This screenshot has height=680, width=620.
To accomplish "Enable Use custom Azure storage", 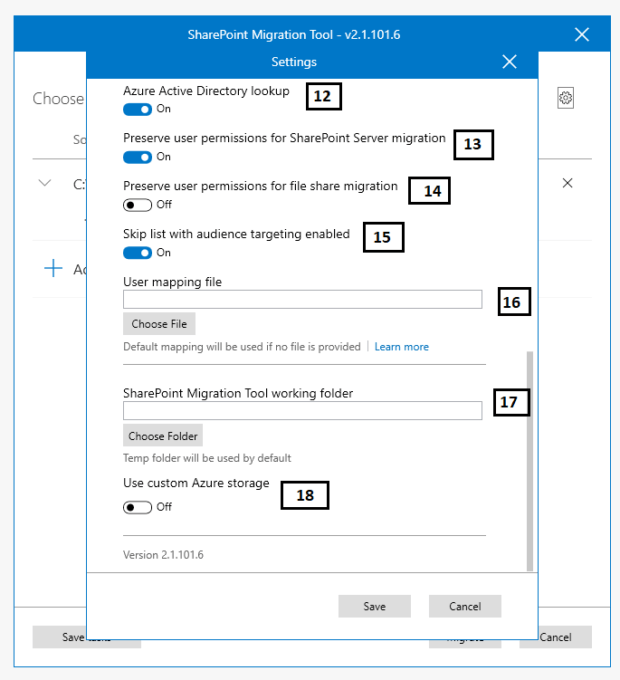I will [137, 507].
